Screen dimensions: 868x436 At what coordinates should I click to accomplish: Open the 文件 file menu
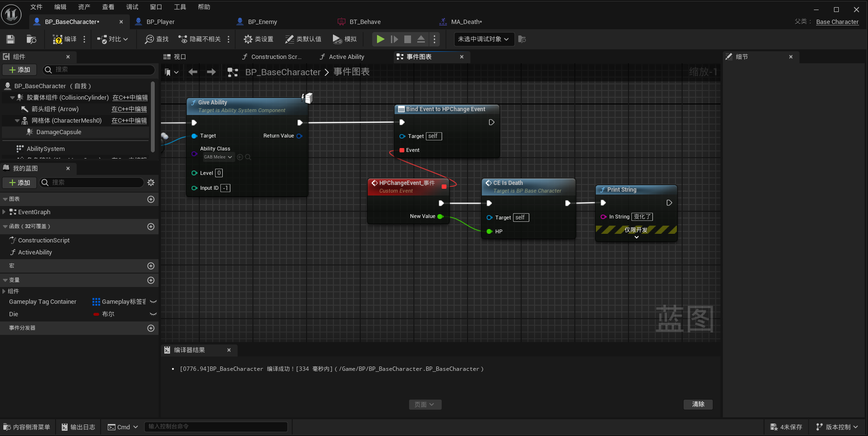tap(36, 7)
